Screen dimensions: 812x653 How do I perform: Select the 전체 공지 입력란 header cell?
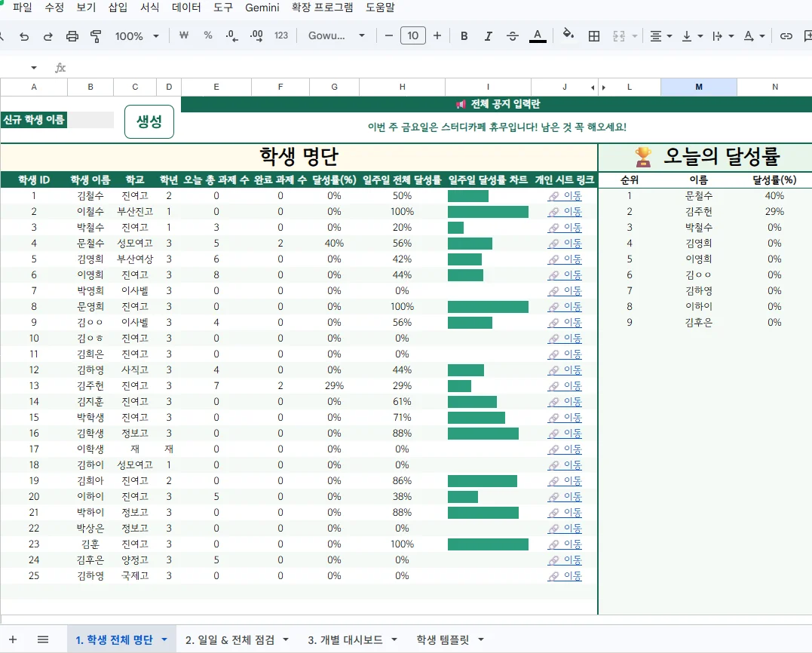pos(496,104)
